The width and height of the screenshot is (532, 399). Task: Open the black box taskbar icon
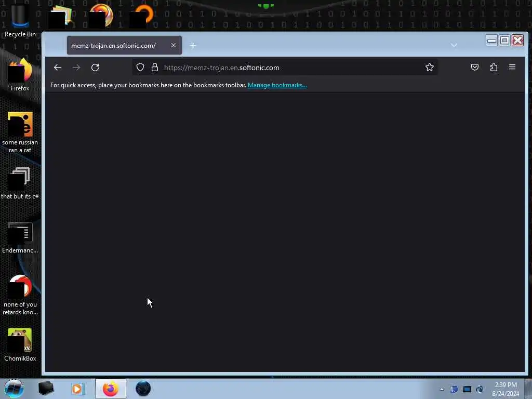coord(46,389)
